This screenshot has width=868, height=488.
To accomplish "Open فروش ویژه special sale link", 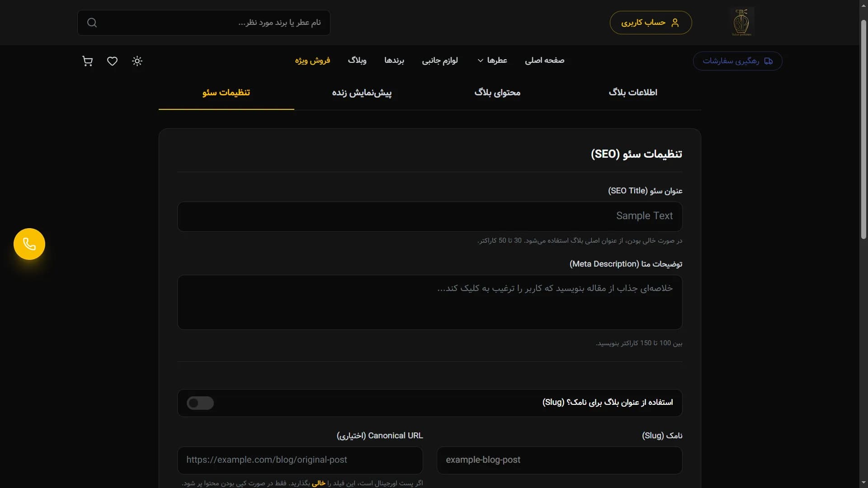I will point(312,61).
